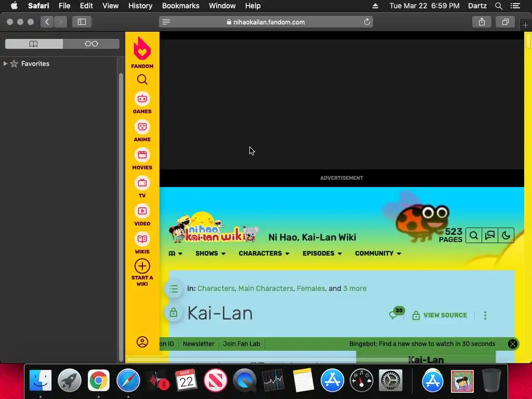The width and height of the screenshot is (532, 399).
Task: Expand the EPISODES dropdown
Action: click(x=322, y=254)
